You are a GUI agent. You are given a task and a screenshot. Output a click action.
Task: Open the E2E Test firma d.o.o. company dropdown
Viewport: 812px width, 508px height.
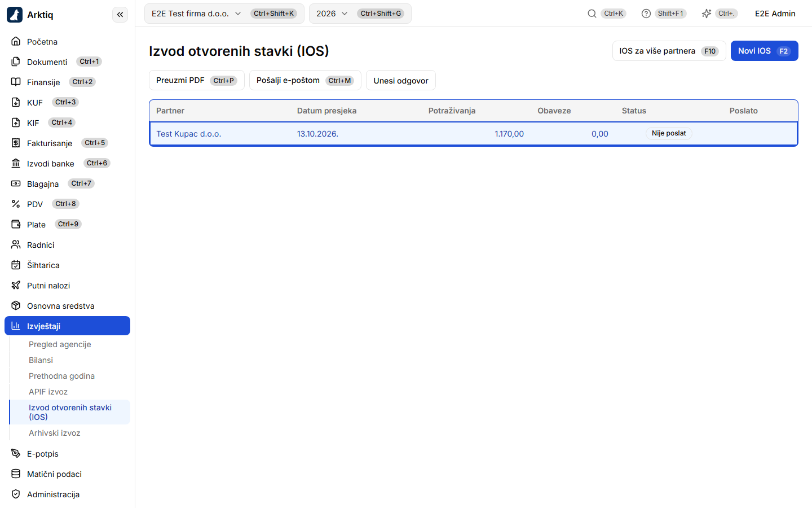tap(224, 14)
